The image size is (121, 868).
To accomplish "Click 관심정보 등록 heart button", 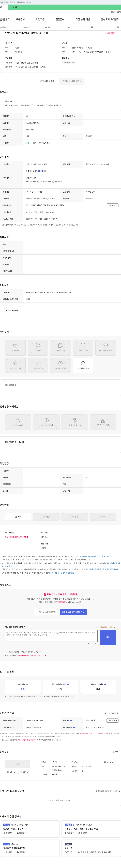I will click(47, 81).
